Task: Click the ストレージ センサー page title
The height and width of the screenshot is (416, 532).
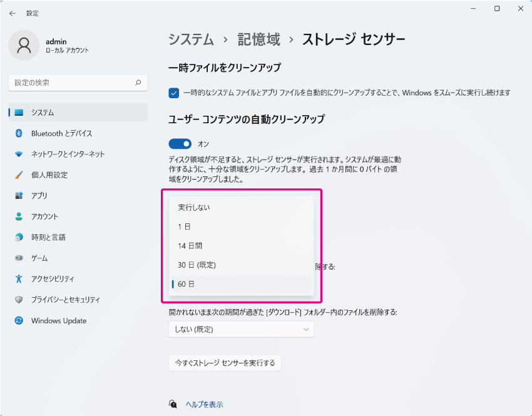Action: [354, 39]
